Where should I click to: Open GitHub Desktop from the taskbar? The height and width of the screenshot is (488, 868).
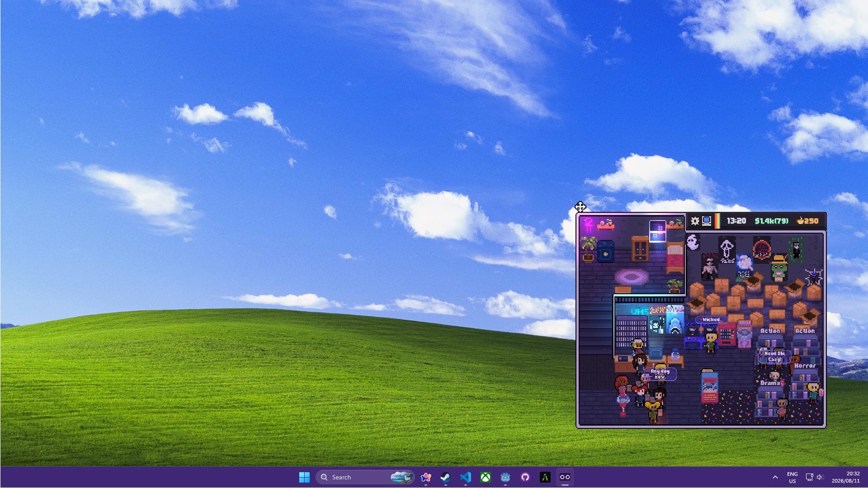[525, 477]
